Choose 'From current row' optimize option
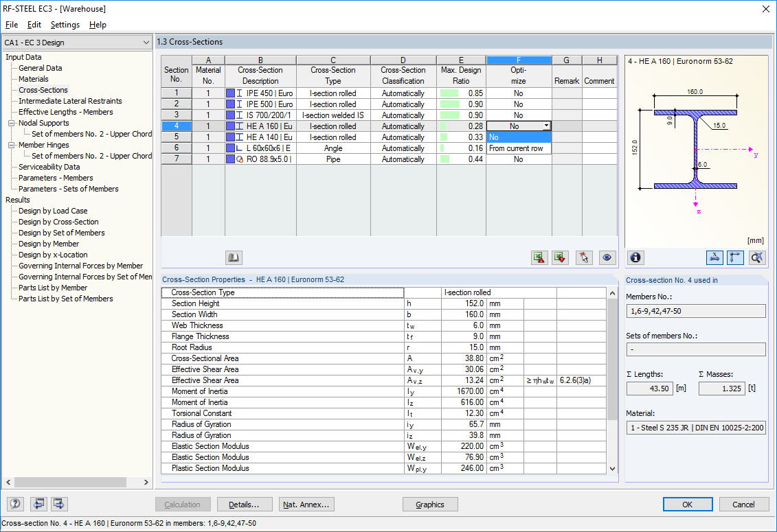 pyautogui.click(x=519, y=148)
